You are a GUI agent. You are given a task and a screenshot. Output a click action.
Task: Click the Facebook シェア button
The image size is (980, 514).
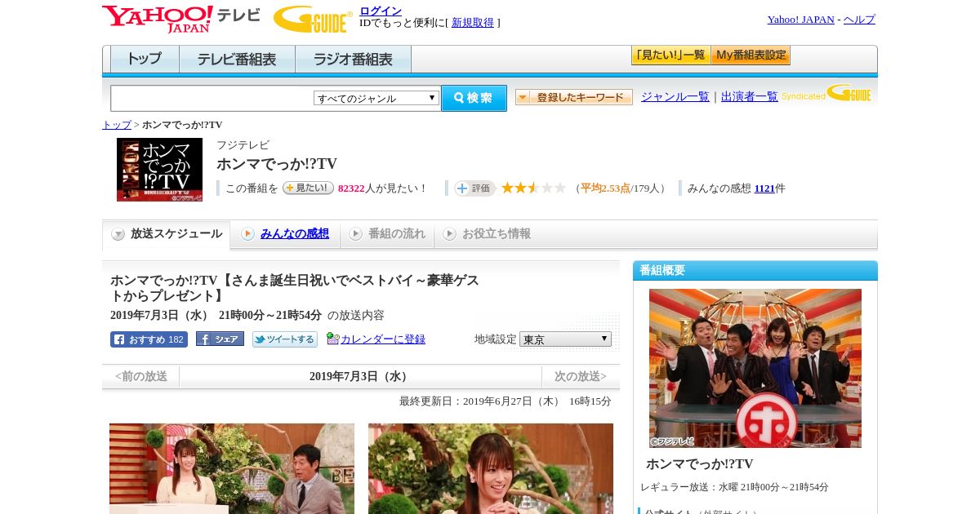(220, 339)
